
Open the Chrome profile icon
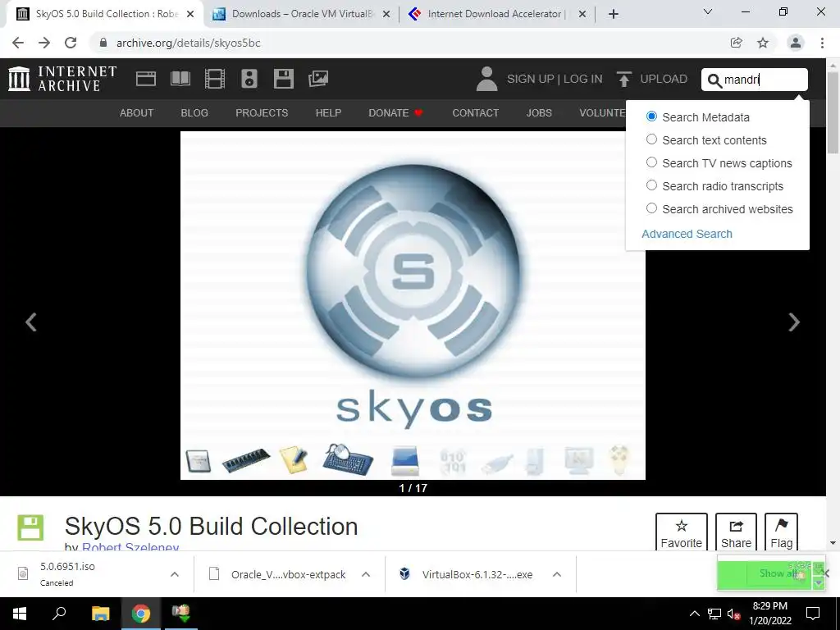(x=796, y=43)
